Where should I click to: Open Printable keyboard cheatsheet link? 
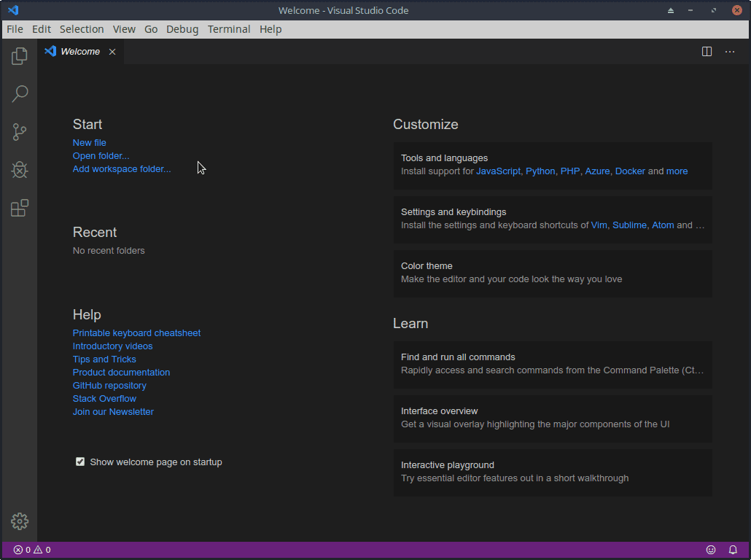pyautogui.click(x=136, y=333)
